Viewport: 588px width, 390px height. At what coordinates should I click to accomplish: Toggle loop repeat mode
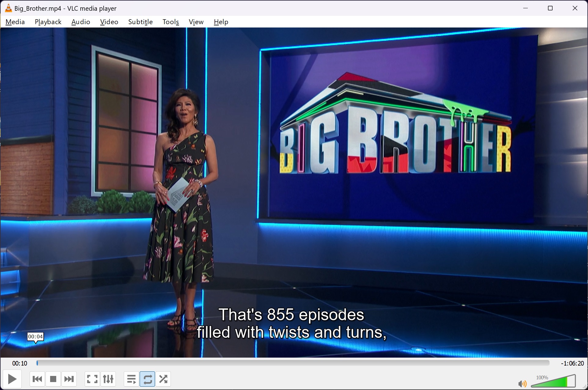point(147,379)
